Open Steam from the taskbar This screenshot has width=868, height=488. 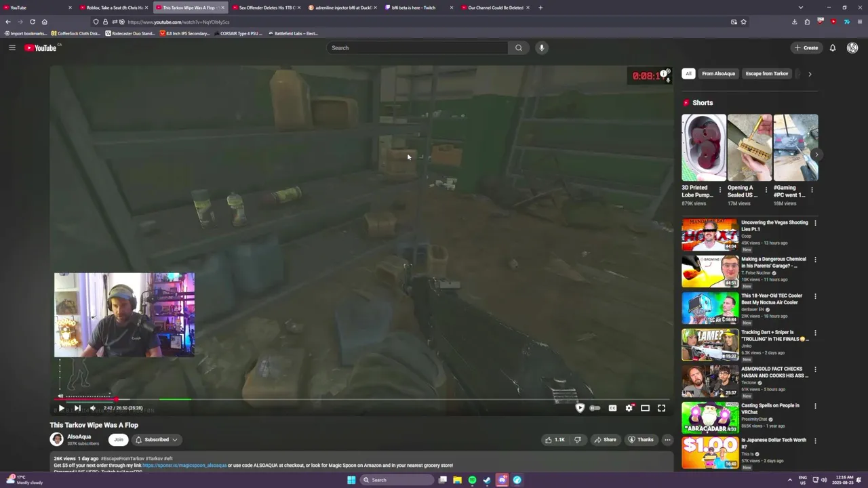(x=487, y=480)
